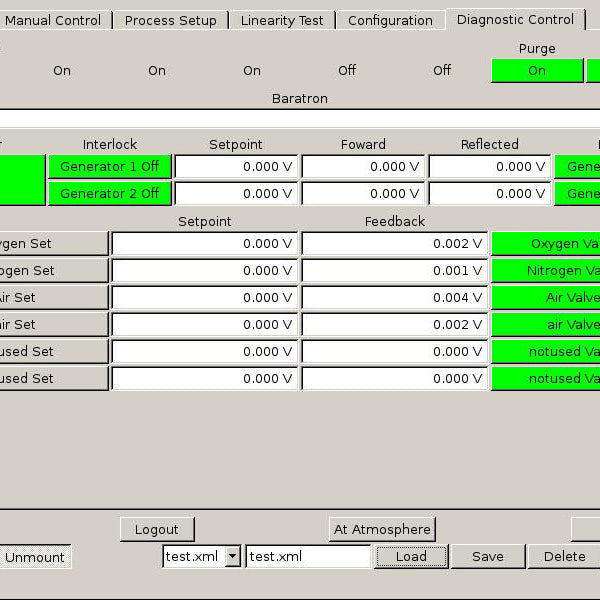Delete the selected configuration file
Screen dimensions: 600x600
564,557
